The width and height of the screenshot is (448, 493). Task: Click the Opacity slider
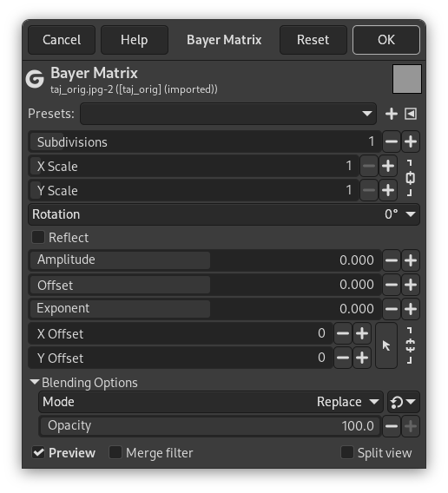pyautogui.click(x=210, y=426)
